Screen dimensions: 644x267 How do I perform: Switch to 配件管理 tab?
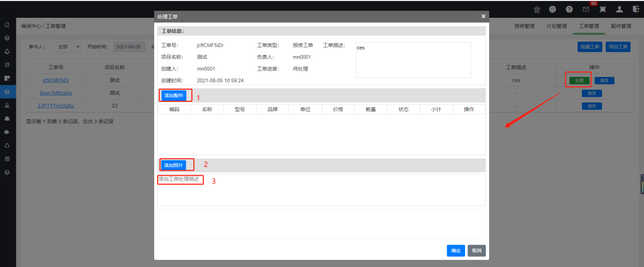point(621,26)
